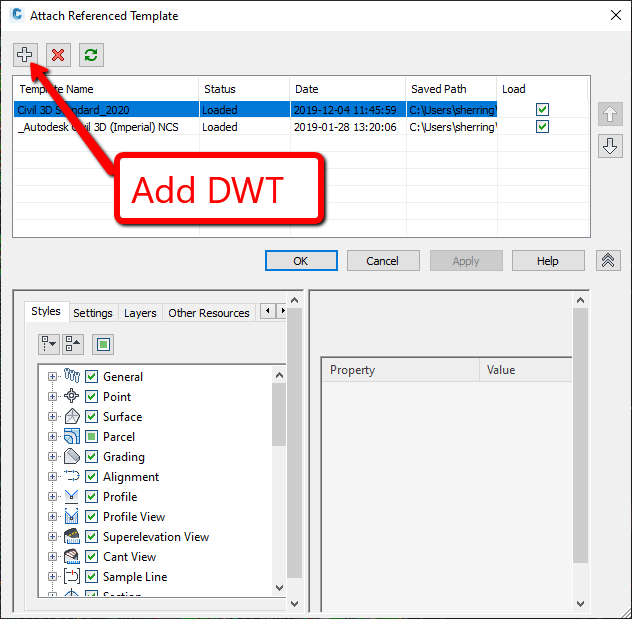Viewport: 632px width, 619px height.
Task: Toggle the Profile checkbox
Action: pyautogui.click(x=91, y=496)
